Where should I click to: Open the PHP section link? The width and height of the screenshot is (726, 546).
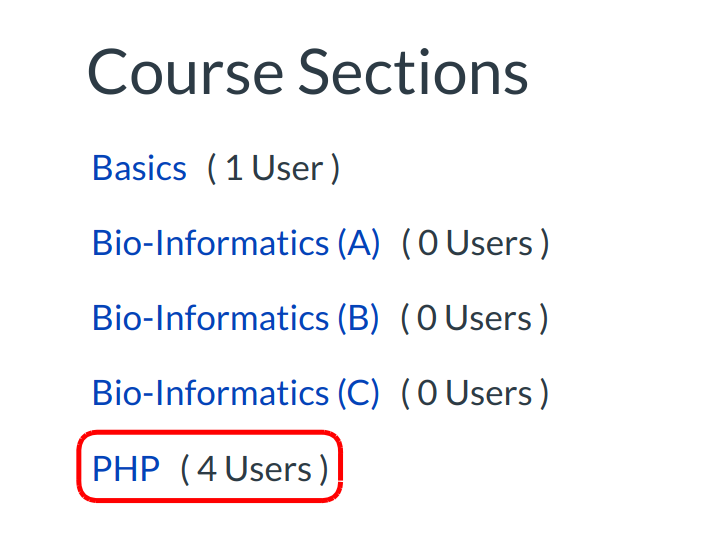pos(126,468)
